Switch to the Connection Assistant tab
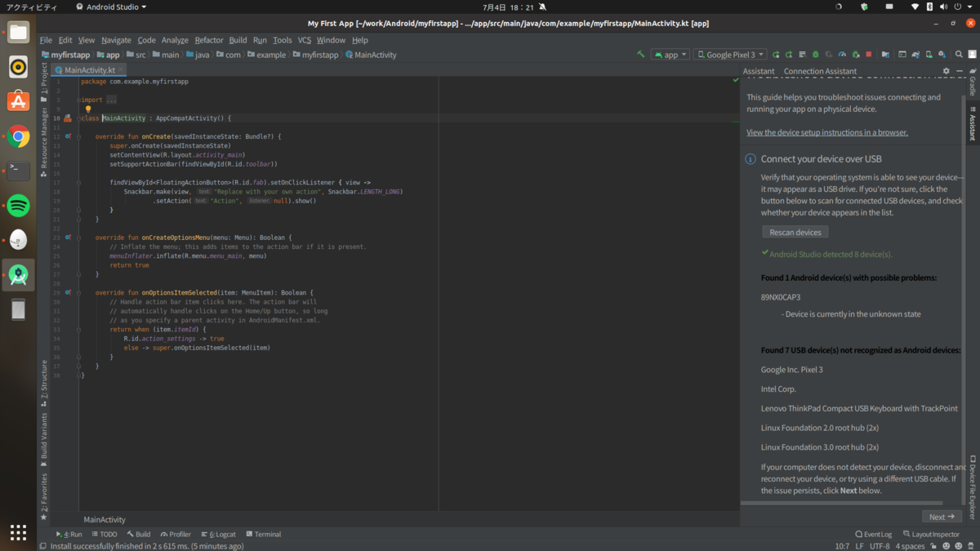 [820, 71]
